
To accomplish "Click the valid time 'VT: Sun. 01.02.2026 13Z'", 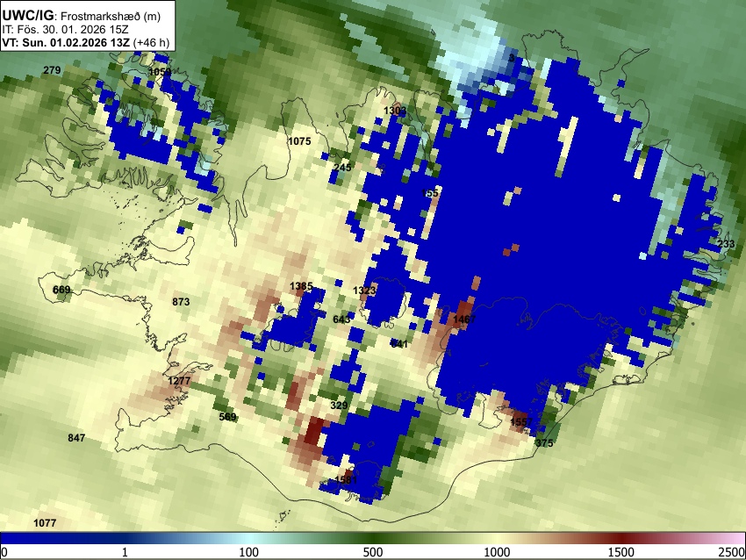I will coord(66,42).
